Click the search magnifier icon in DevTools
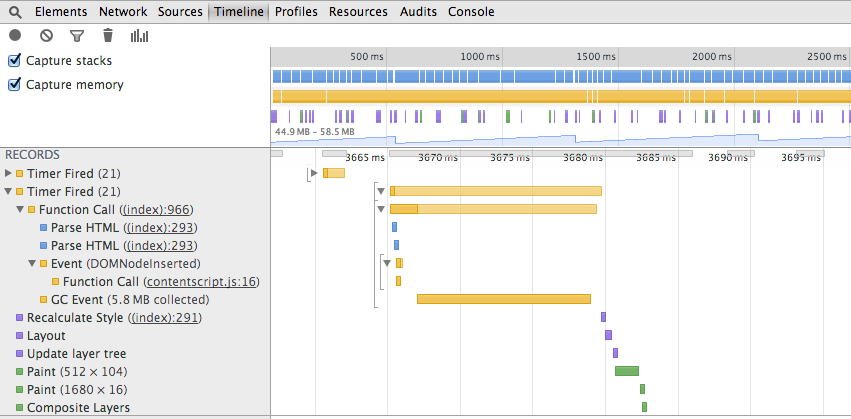The image size is (851, 419). point(15,12)
